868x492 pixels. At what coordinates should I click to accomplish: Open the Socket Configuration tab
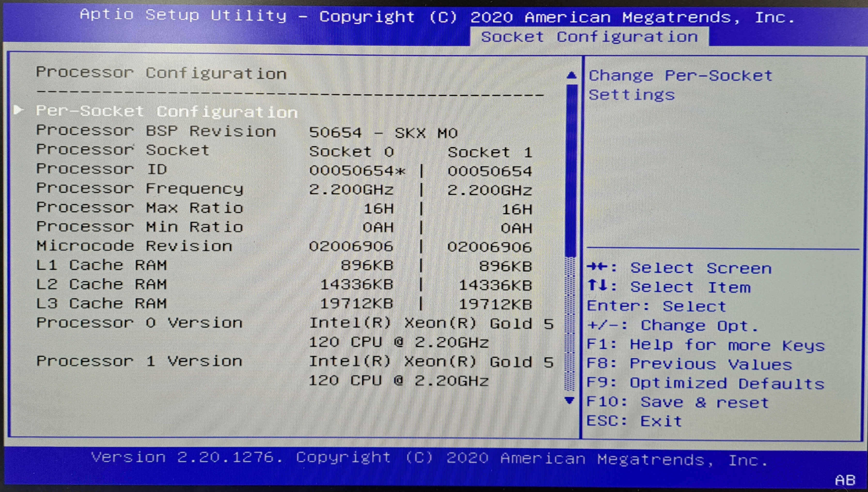pyautogui.click(x=589, y=37)
